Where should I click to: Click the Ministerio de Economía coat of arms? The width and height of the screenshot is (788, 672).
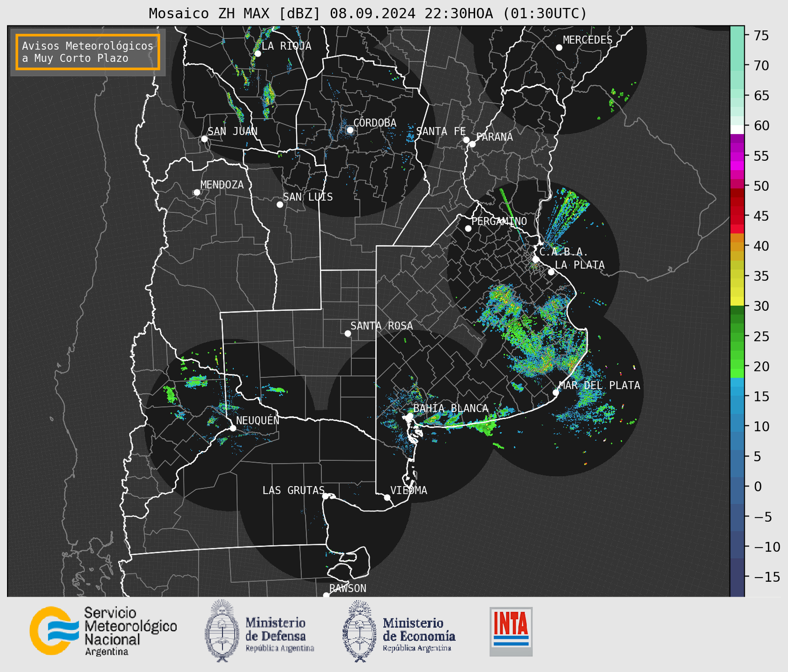coord(360,631)
